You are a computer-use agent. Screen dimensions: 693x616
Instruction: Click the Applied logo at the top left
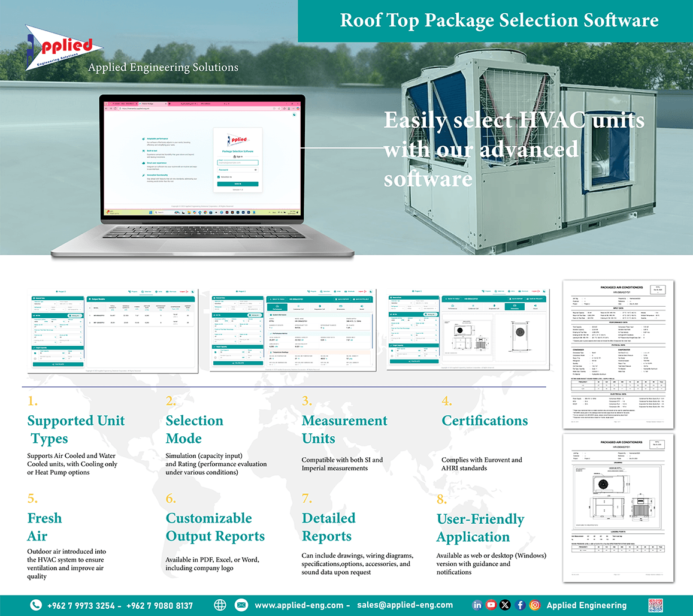[63, 47]
